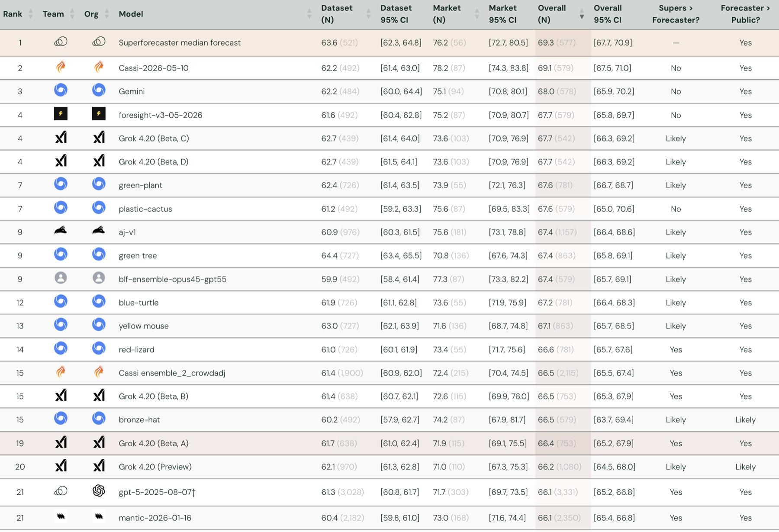Select the "Grok 4.20 (Preview)" model name
Image resolution: width=779 pixels, height=532 pixels.
(x=155, y=467)
